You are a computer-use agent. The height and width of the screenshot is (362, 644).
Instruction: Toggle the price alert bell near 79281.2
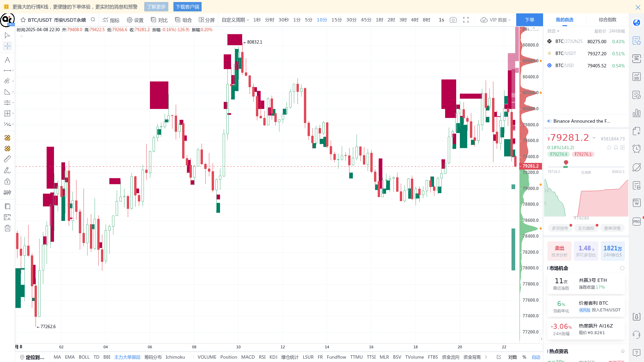point(616,147)
